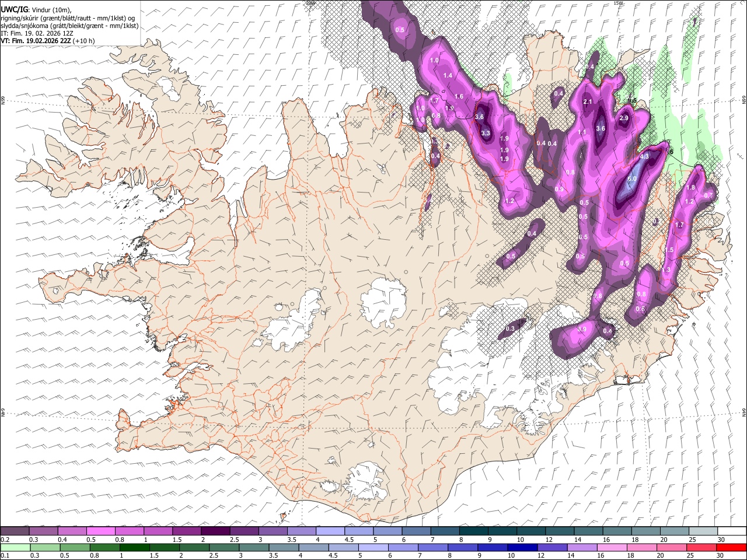
Task: Click the 1.3 precipitation value label
Action: (x=666, y=270)
